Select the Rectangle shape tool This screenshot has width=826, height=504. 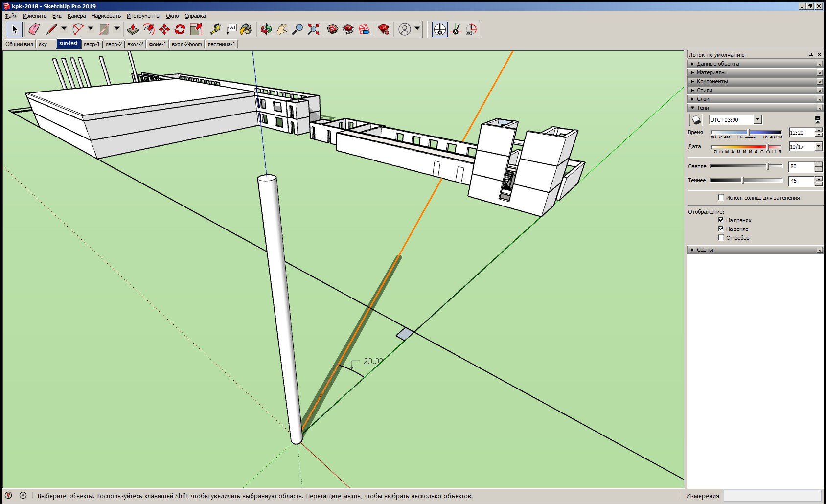(x=104, y=29)
